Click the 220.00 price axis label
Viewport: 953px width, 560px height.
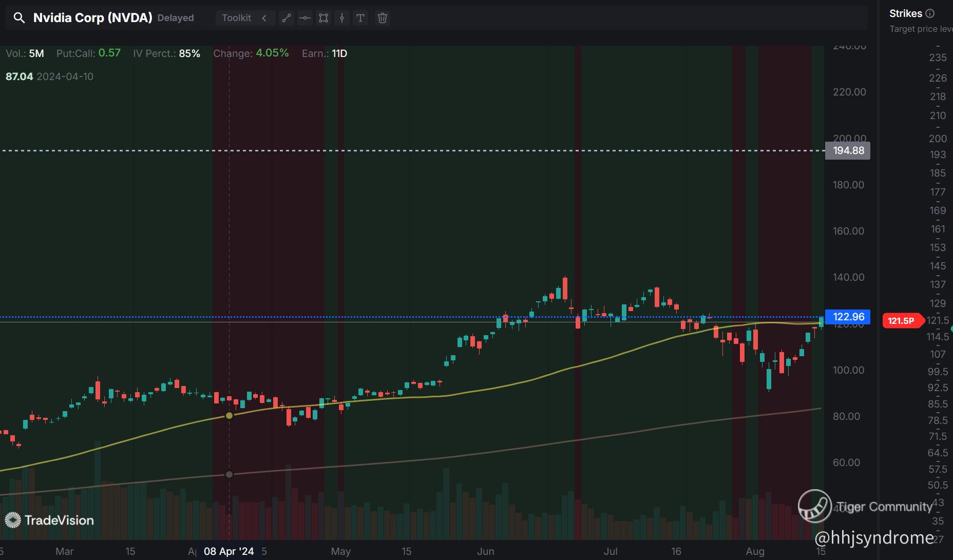tap(849, 92)
